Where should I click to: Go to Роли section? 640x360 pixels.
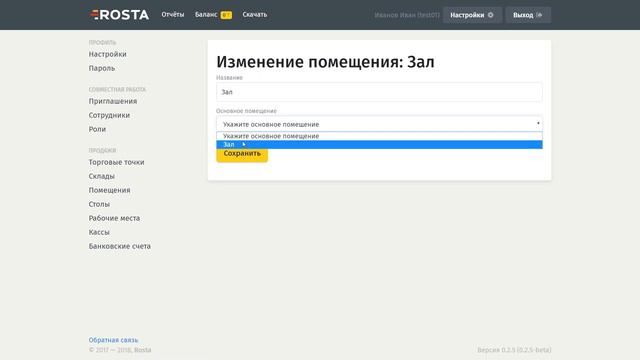(97, 129)
